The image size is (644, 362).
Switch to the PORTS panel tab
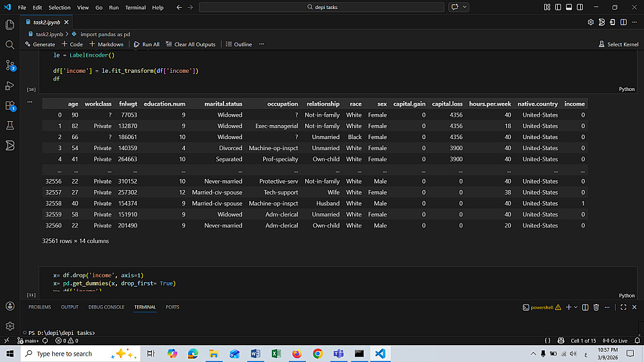pyautogui.click(x=173, y=307)
